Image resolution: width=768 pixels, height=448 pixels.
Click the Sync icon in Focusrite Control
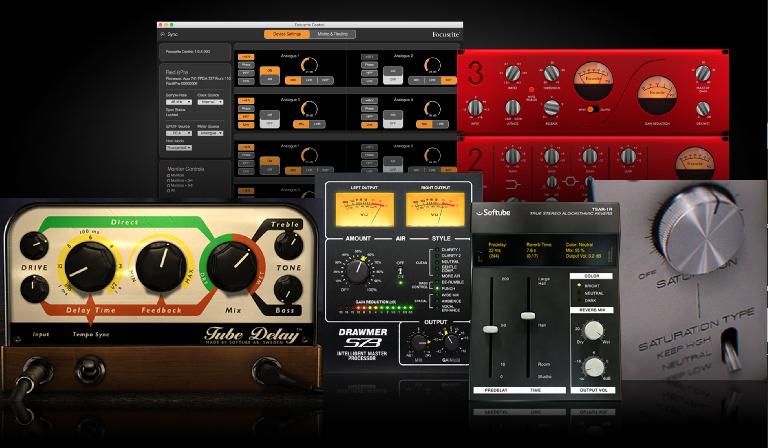(x=163, y=34)
